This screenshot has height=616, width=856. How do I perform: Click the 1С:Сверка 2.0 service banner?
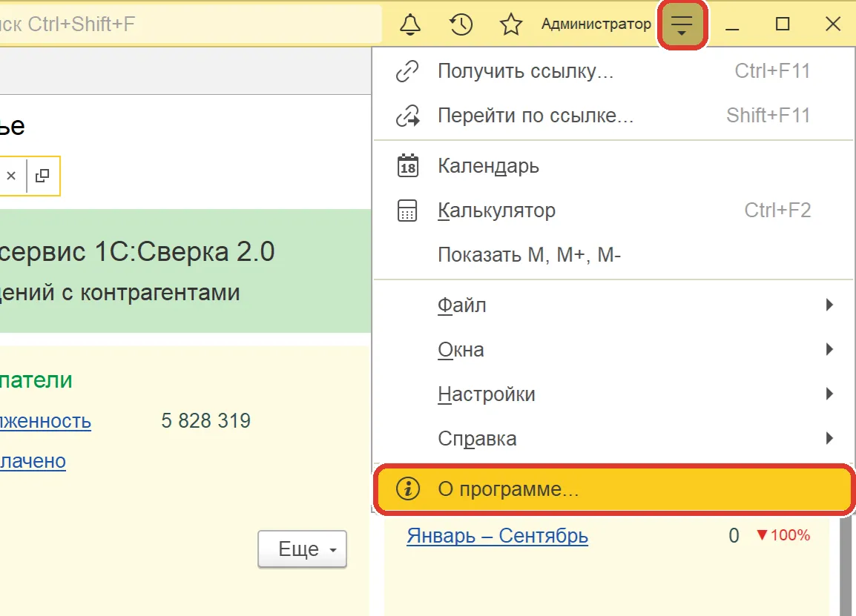[x=185, y=271]
